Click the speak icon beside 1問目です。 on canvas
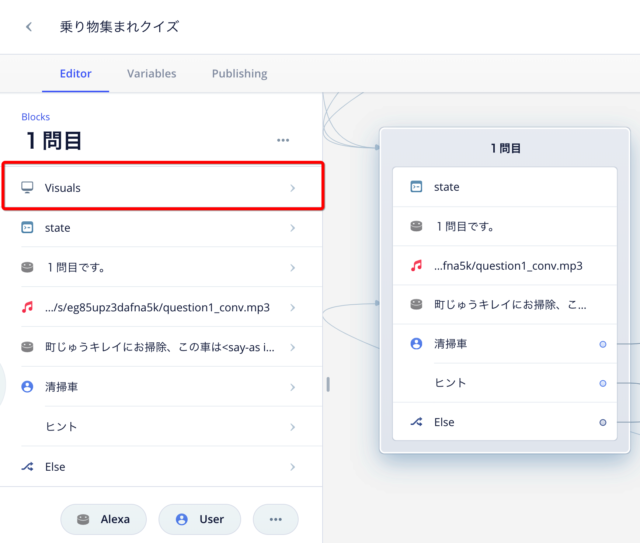Viewport: 640px width, 543px height. (416, 226)
